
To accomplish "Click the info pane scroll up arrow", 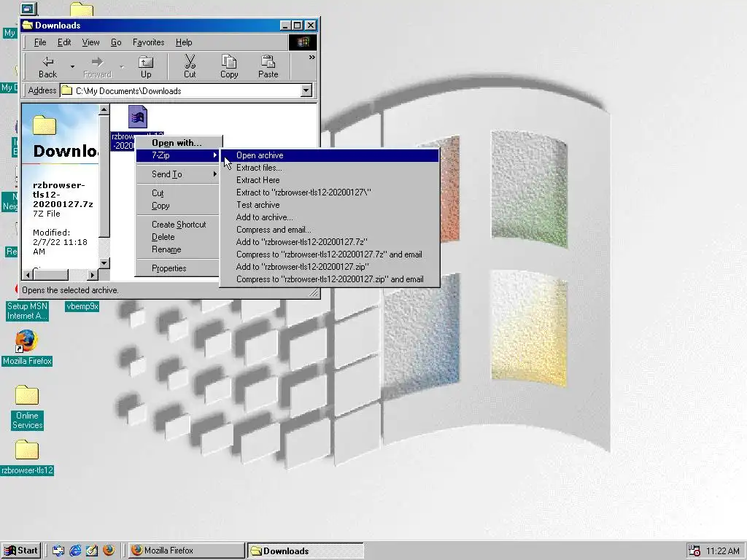I will coord(104,109).
